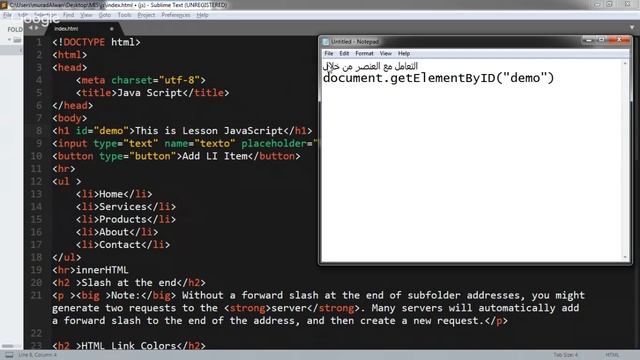Click the Sublime Text app icon in title bar
640x360 pixels.
pyautogui.click(x=4, y=4)
